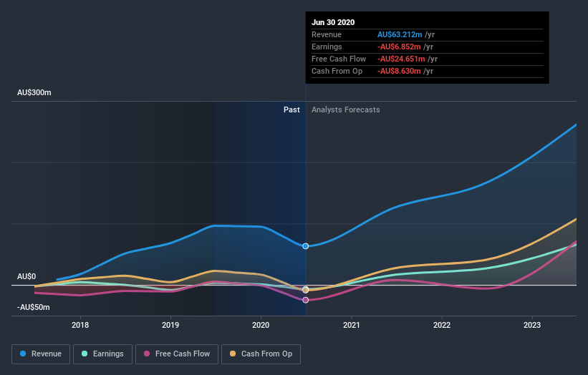This screenshot has width=588, height=375.
Task: Click the blue Revenue legend dot
Action: 23,354
